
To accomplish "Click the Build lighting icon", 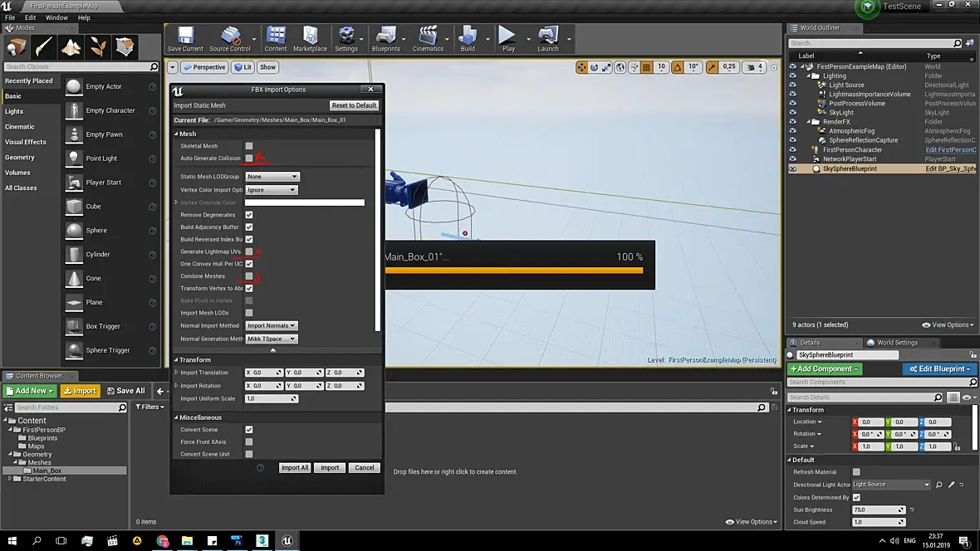I will [468, 38].
